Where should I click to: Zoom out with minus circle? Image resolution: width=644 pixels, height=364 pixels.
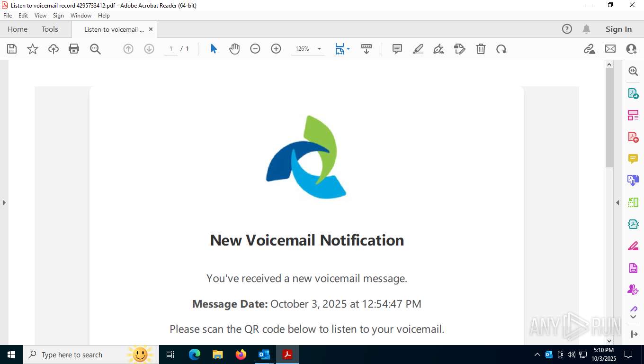[x=255, y=49]
